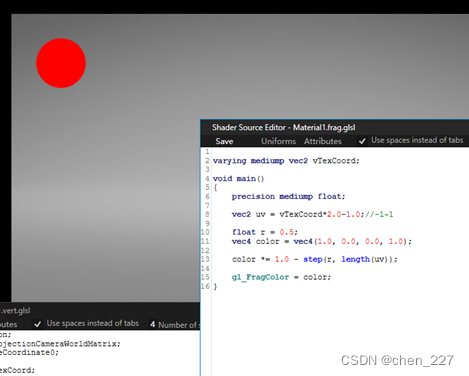Save the Material1.frag.glsl shader
This screenshot has height=376, width=469.
[x=224, y=141]
